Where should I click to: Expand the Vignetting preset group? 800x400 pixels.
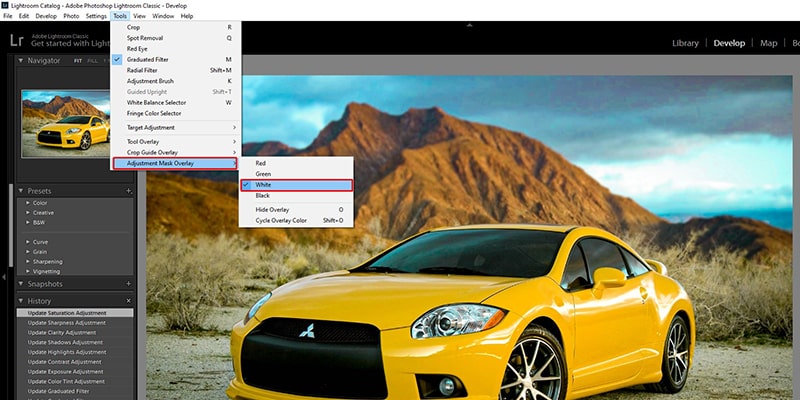click(28, 271)
